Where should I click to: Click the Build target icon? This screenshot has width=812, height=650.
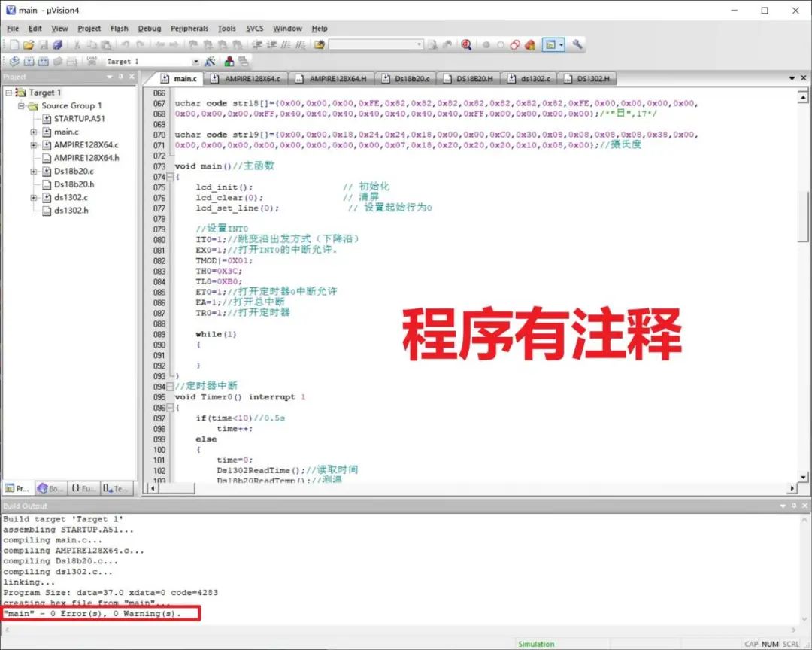tap(29, 62)
